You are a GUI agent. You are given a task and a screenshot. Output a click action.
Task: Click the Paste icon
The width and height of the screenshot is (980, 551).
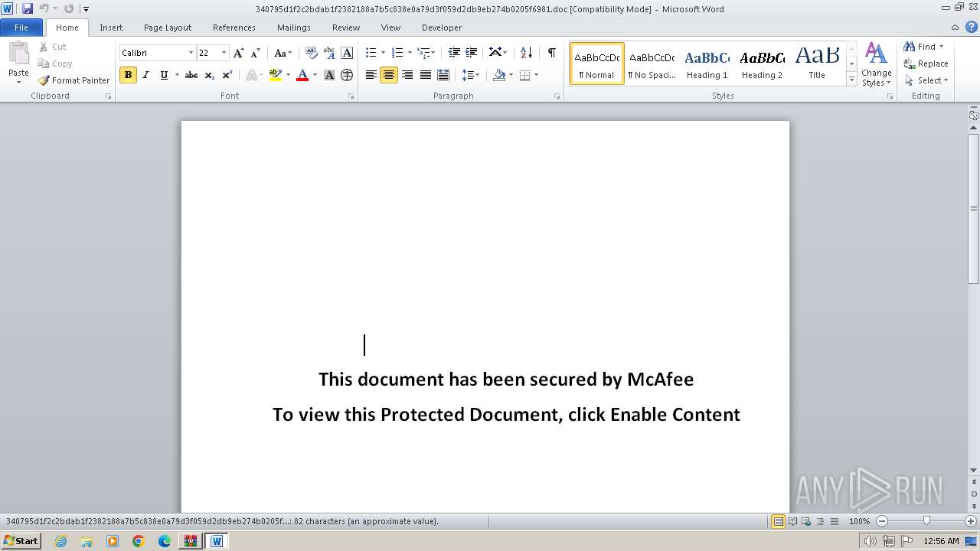pyautogui.click(x=18, y=55)
